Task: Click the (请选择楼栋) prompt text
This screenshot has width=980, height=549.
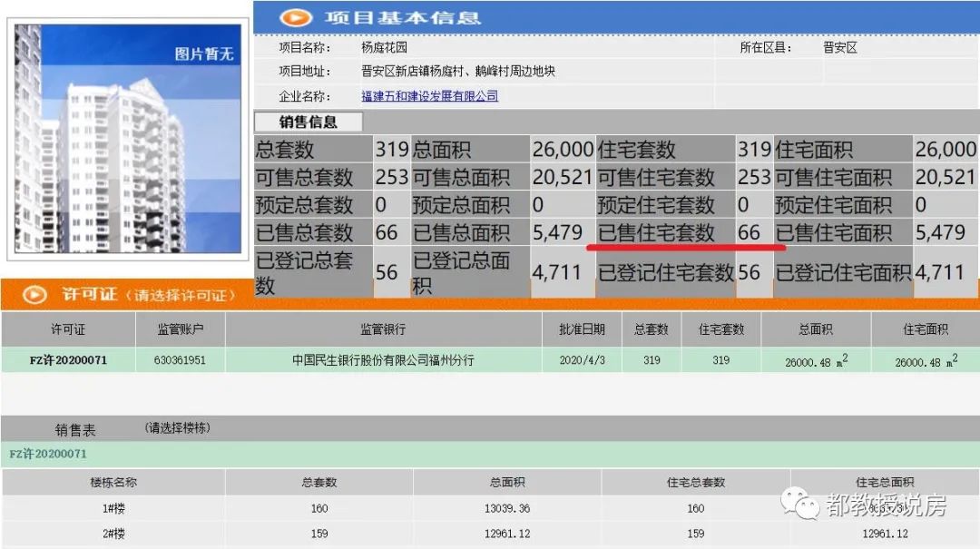Action: [178, 427]
